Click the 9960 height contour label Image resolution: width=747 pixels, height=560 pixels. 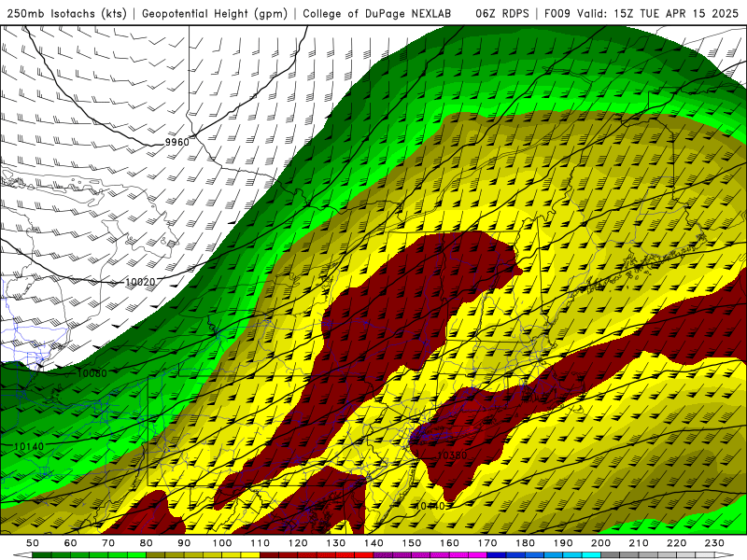point(177,142)
